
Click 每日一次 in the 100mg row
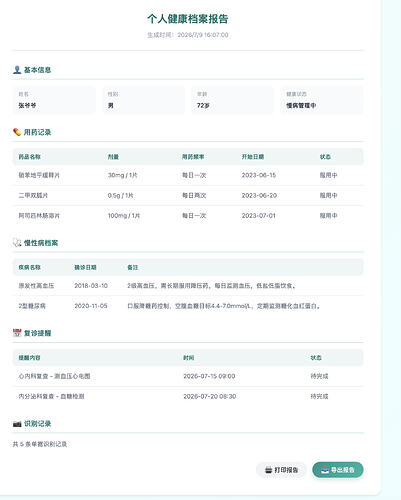(x=194, y=216)
